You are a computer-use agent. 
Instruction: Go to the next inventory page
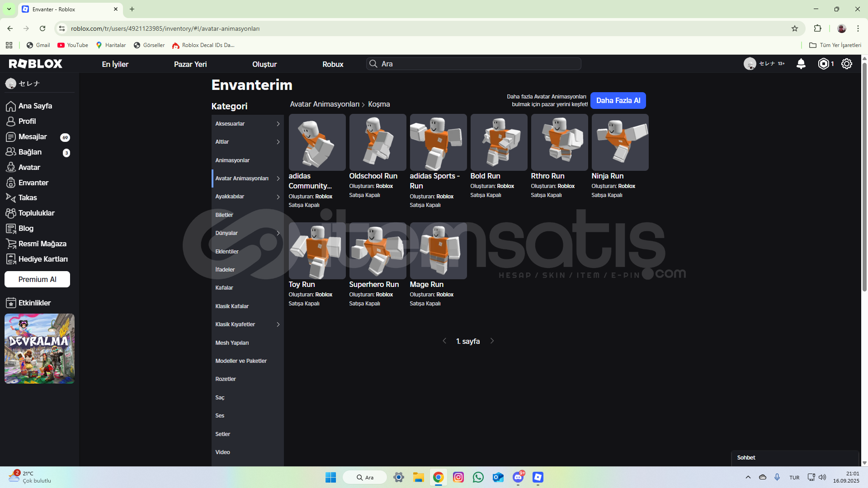point(492,341)
